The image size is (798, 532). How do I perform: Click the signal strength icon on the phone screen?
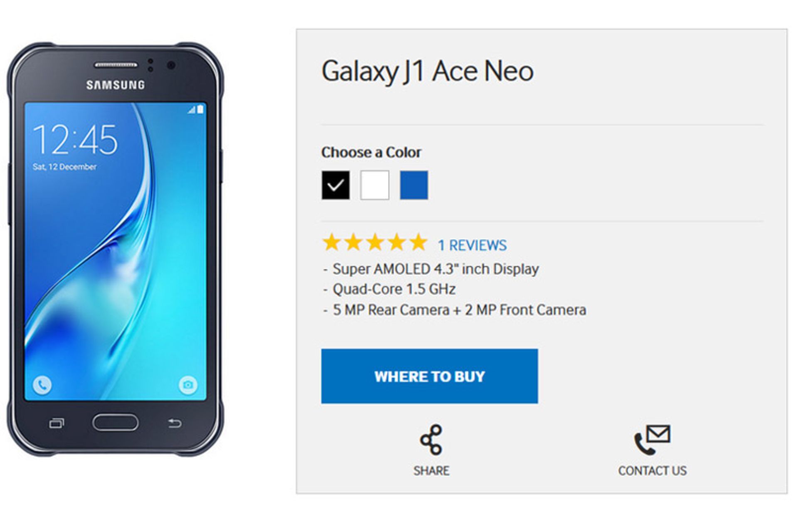point(191,110)
